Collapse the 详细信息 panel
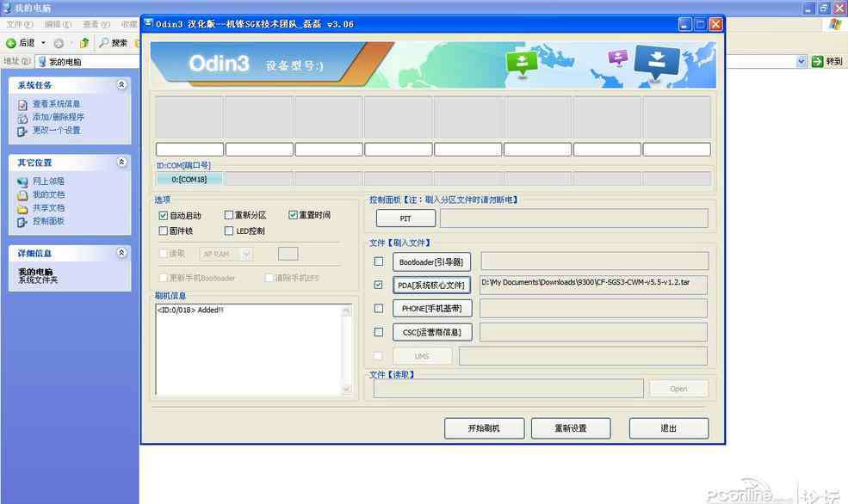This screenshot has width=848, height=504. point(121,253)
